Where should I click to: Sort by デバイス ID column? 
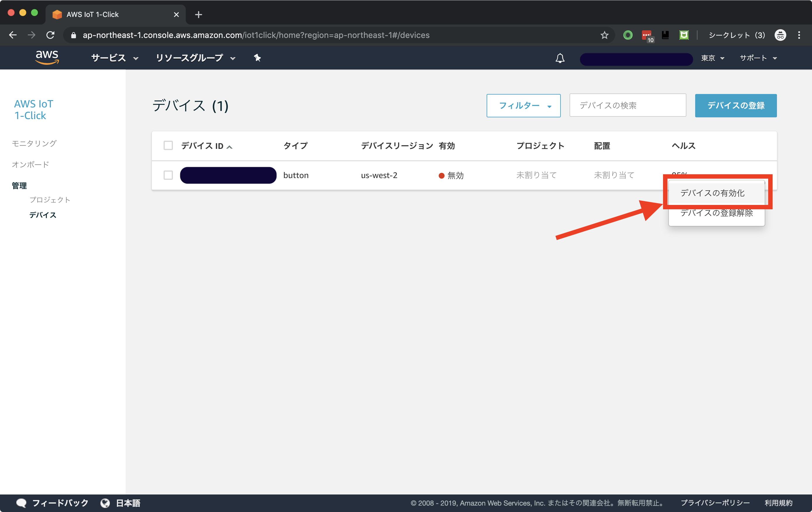coord(207,146)
